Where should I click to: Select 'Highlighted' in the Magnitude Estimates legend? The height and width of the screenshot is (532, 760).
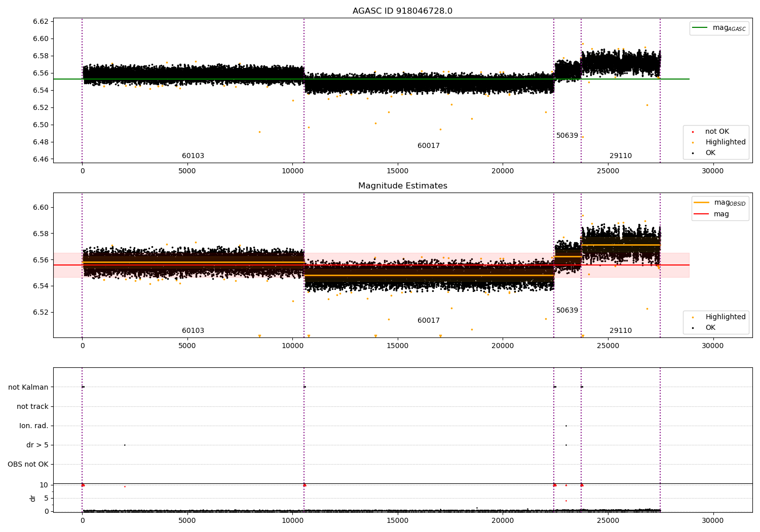(x=725, y=317)
